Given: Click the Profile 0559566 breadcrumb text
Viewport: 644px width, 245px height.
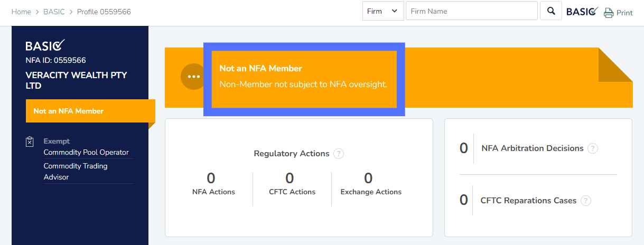Looking at the screenshot, I should coord(104,12).
